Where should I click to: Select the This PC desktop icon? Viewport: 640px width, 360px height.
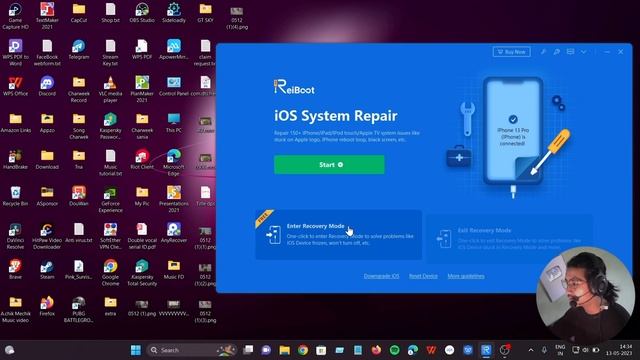[x=174, y=123]
